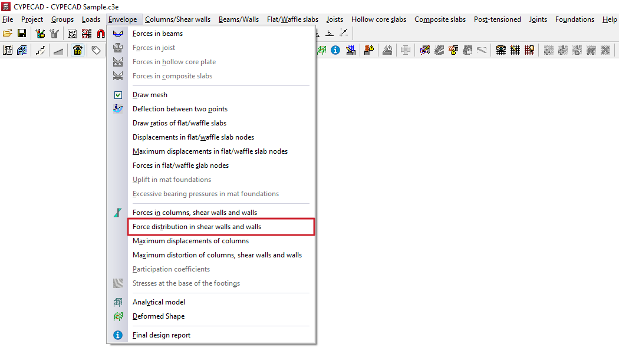The height and width of the screenshot is (364, 619).
Task: Open the Joints menu
Action: click(538, 19)
